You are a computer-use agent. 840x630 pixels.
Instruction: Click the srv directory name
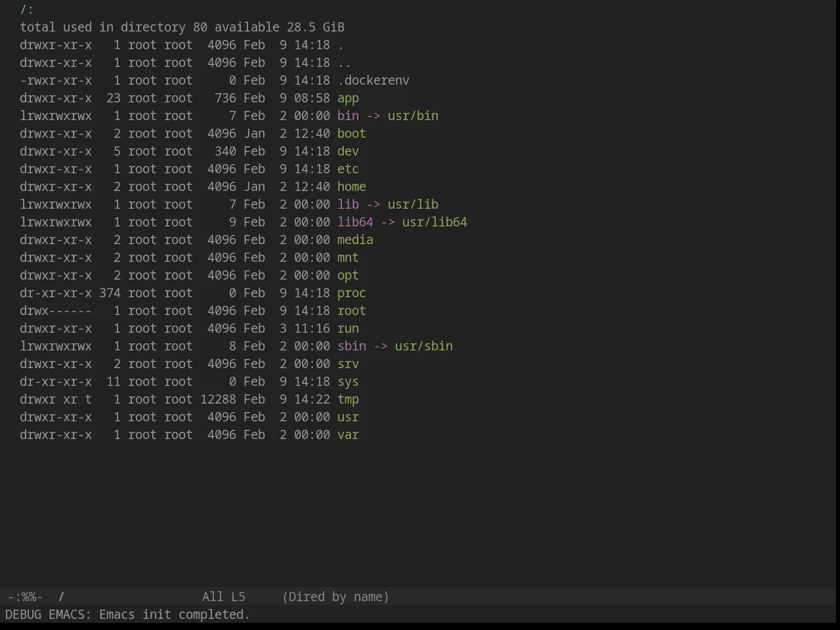pos(348,364)
